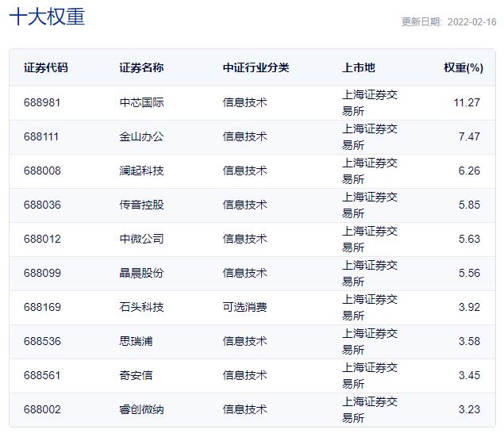Sort by the 权重(%) column header
The image size is (504, 441).
pos(463,68)
